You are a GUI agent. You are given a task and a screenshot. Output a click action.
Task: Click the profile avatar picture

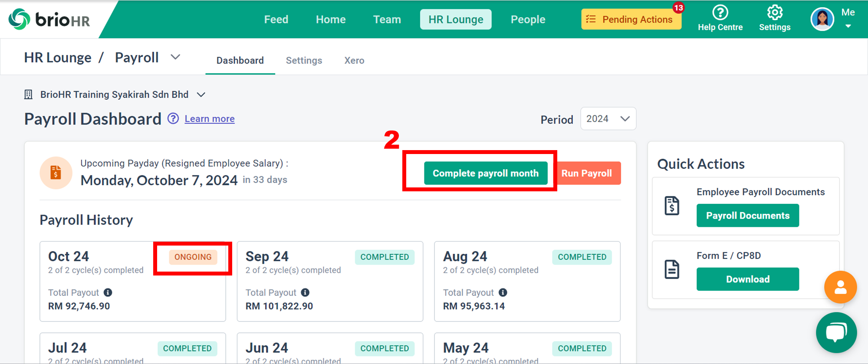pyautogui.click(x=822, y=19)
